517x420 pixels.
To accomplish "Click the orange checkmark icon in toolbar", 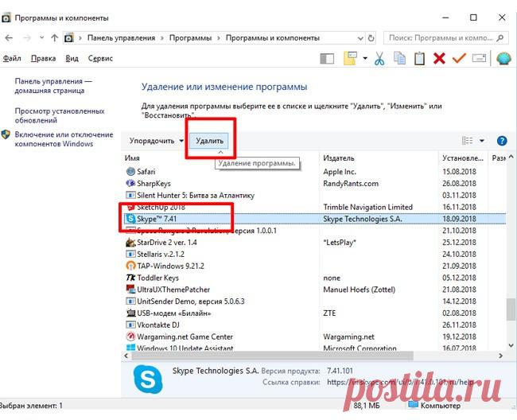I will (459, 58).
